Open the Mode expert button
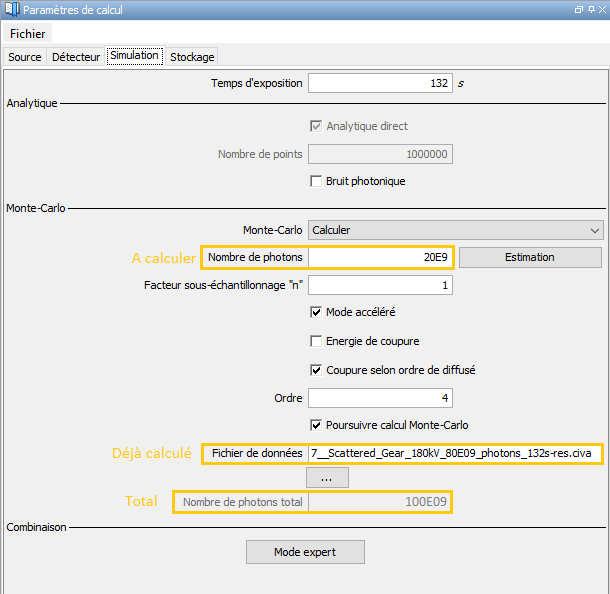The height and width of the screenshot is (594, 610). coord(305,552)
